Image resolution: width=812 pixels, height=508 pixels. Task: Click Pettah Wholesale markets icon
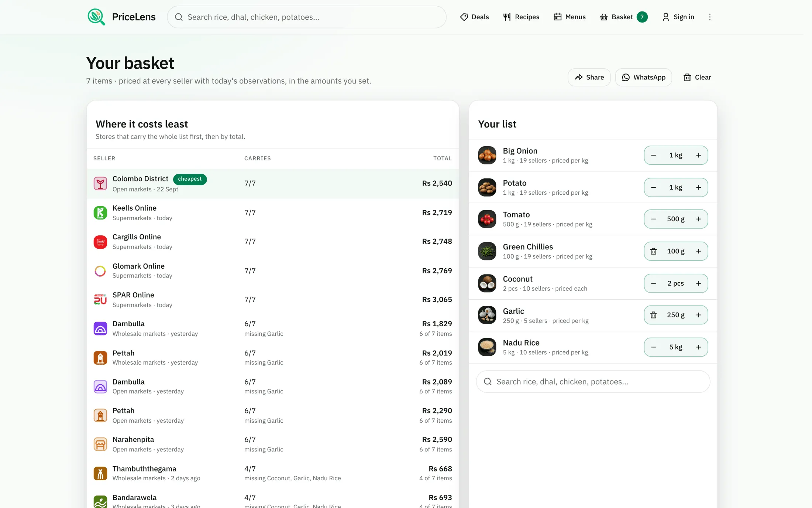(100, 358)
